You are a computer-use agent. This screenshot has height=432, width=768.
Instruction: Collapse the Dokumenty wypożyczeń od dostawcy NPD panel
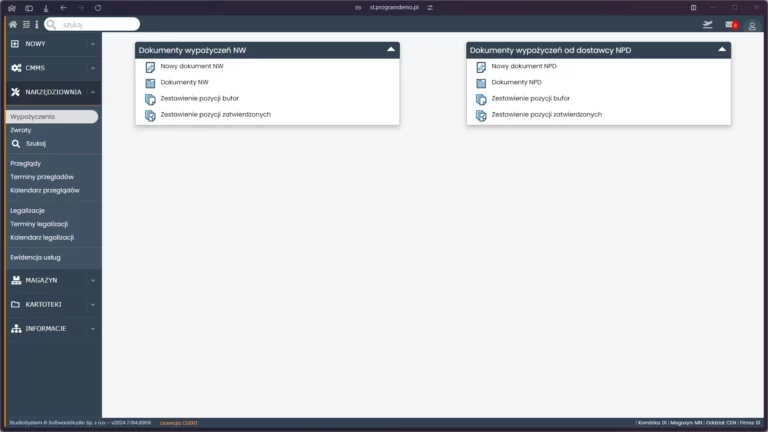[x=721, y=49]
